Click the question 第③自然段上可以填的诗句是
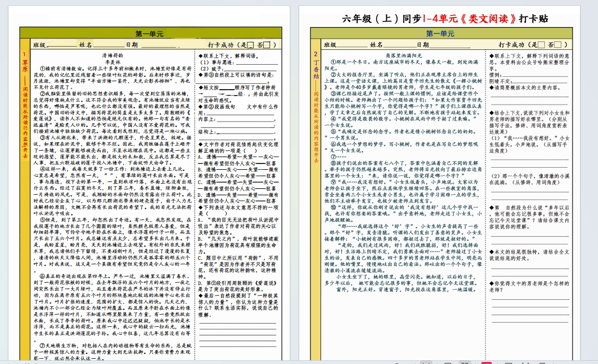This screenshot has height=364, width=598. tap(237, 75)
